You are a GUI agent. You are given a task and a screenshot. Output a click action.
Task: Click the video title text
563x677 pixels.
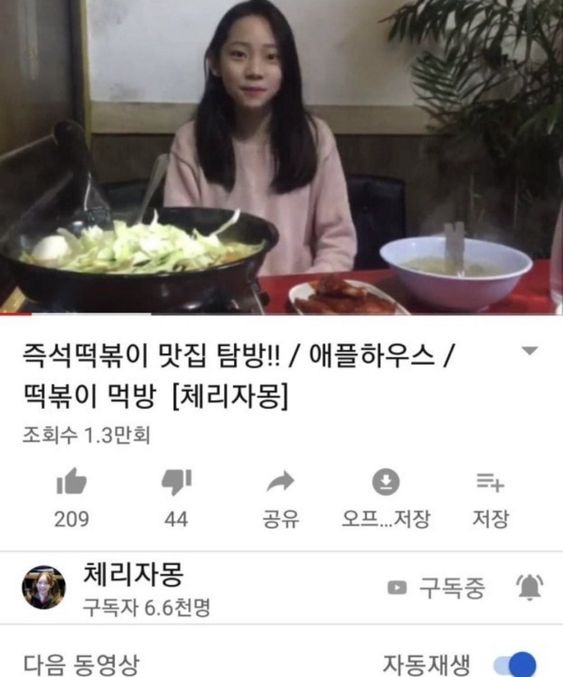click(x=237, y=376)
